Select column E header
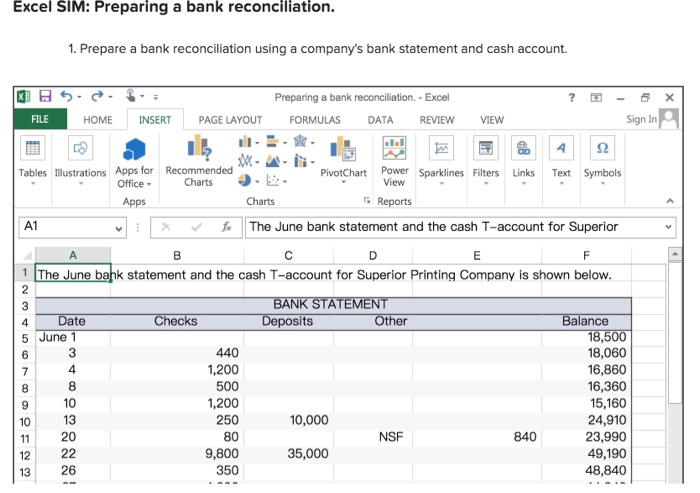Screen dimensions: 700x493 click(x=477, y=255)
